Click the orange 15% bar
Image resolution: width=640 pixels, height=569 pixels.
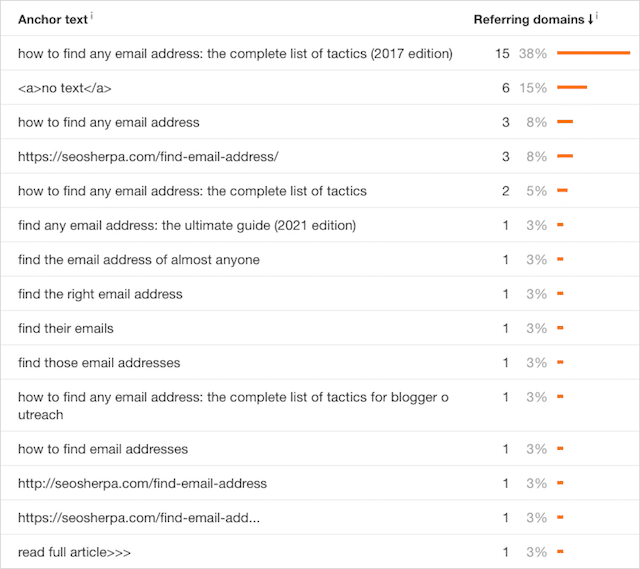click(x=572, y=87)
